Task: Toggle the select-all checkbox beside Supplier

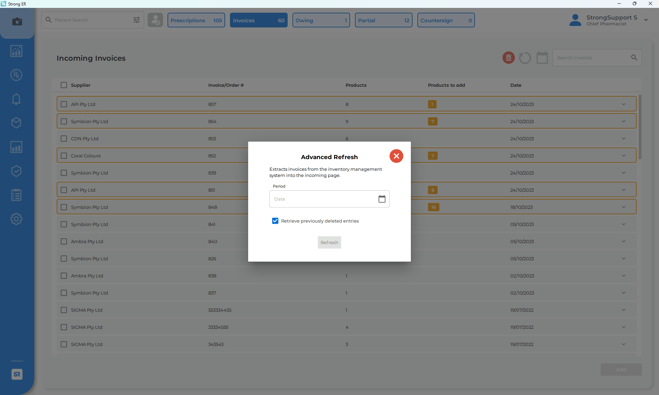Action: [64, 85]
